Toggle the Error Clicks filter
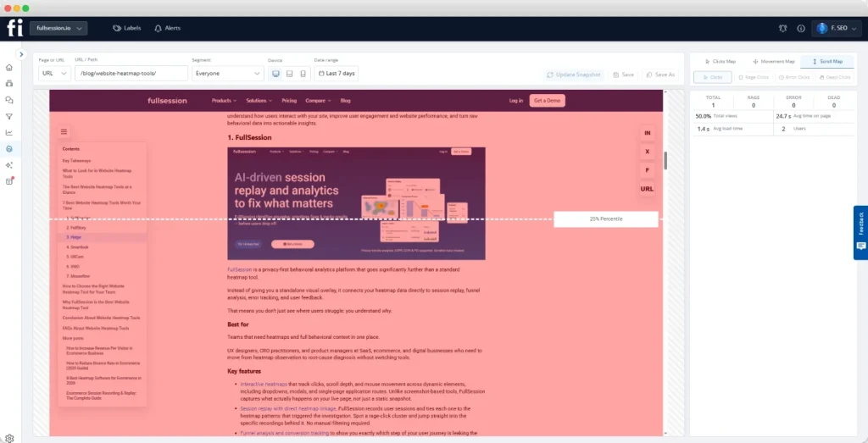 click(x=793, y=77)
